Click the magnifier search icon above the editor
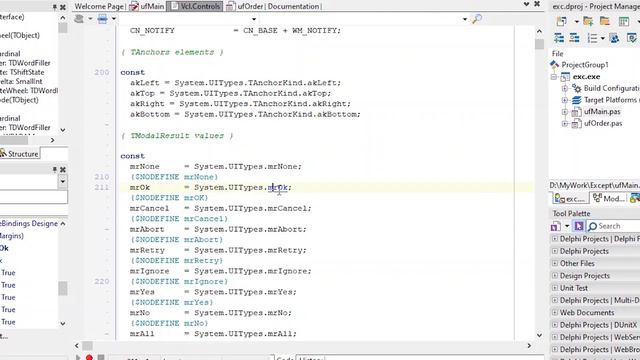The width and height of the screenshot is (640, 360). pos(477,19)
